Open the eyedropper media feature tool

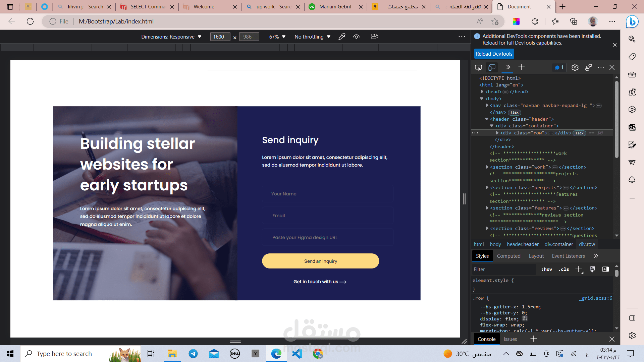(x=342, y=37)
